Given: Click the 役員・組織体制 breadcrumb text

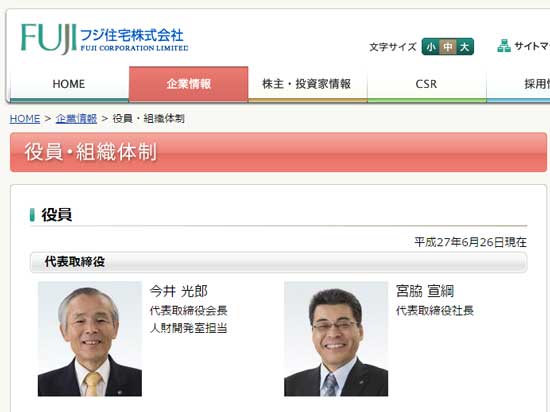Looking at the screenshot, I should (149, 119).
